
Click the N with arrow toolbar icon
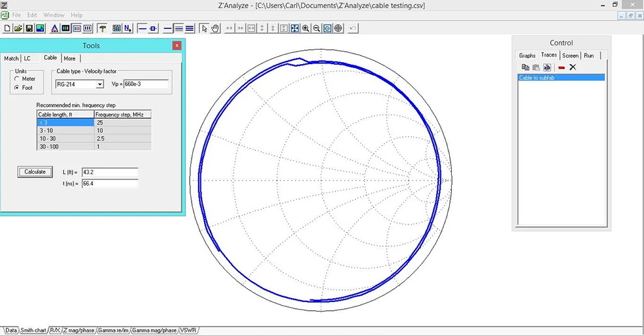[128, 28]
